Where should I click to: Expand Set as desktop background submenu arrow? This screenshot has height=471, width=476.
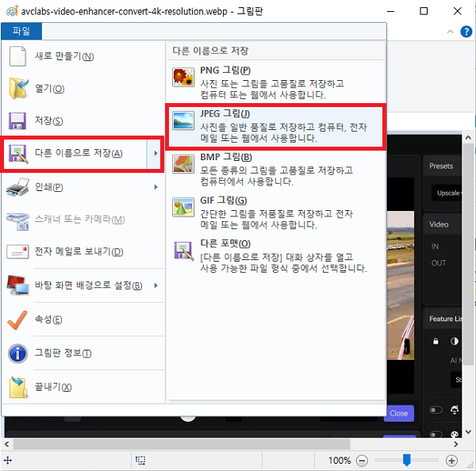click(155, 285)
